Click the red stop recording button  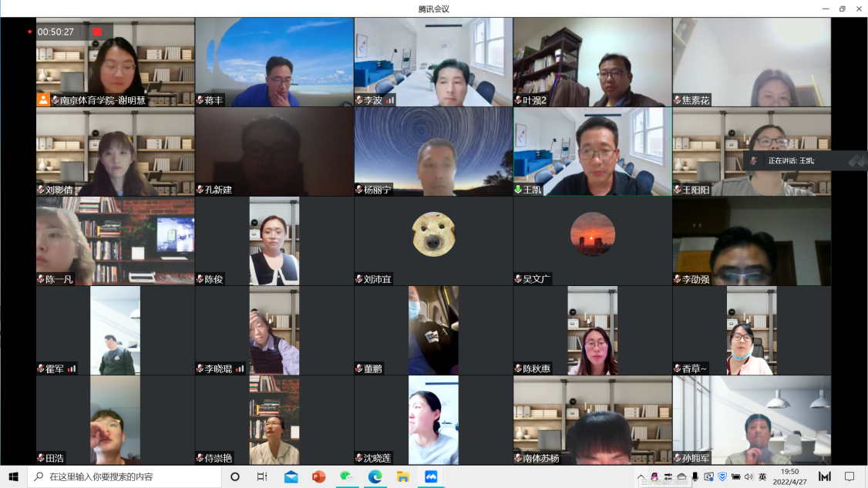click(97, 32)
